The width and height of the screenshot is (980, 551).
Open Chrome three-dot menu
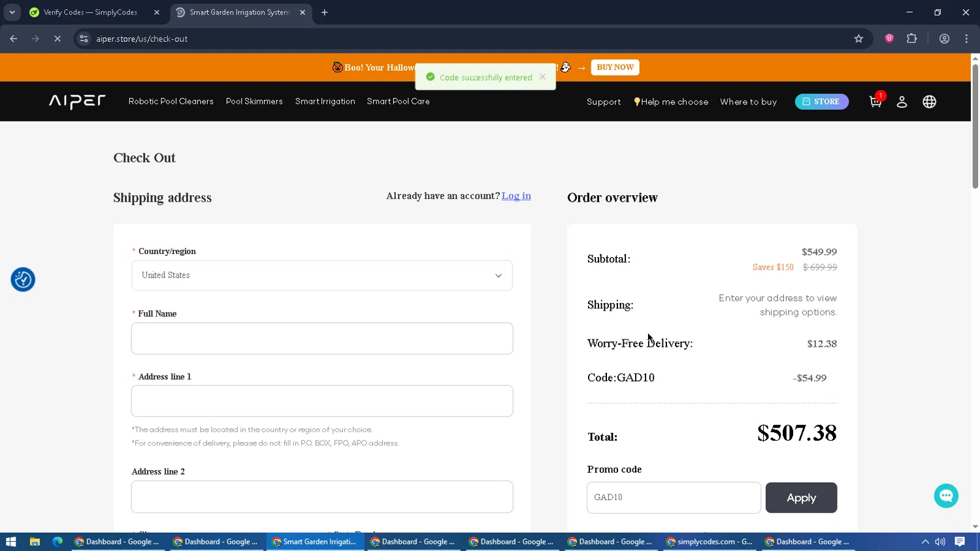[966, 39]
